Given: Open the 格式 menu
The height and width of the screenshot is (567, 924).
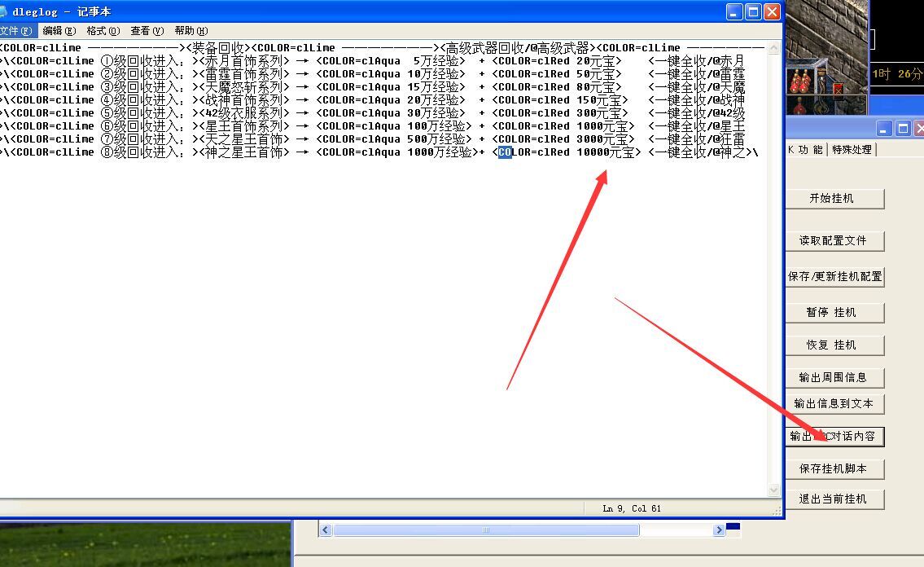Looking at the screenshot, I should [103, 31].
